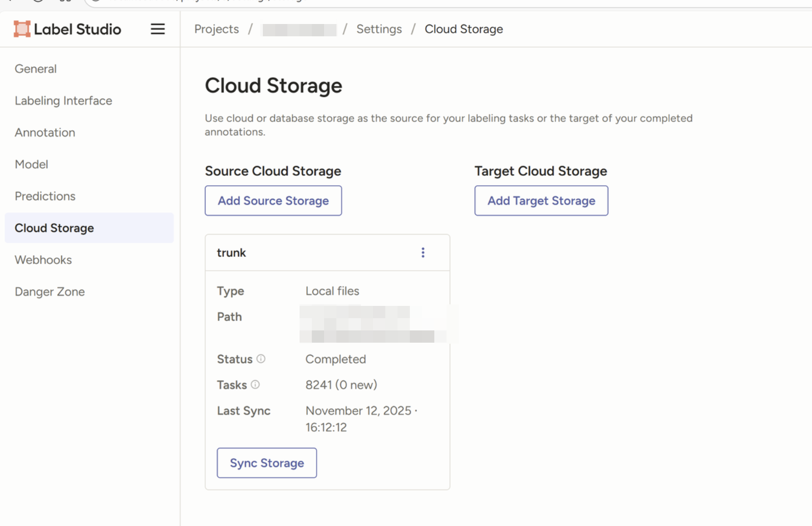Click the '8241 (0 new)' tasks value

point(341,385)
